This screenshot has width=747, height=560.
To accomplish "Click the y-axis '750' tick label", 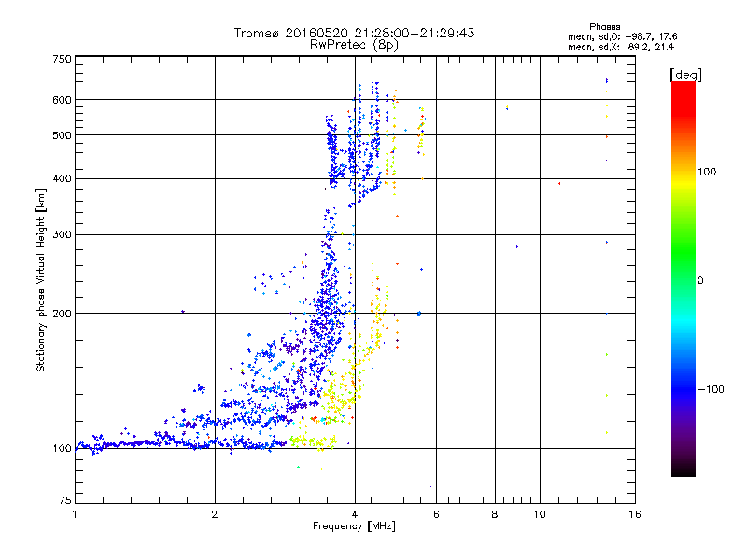I will click(x=62, y=59).
